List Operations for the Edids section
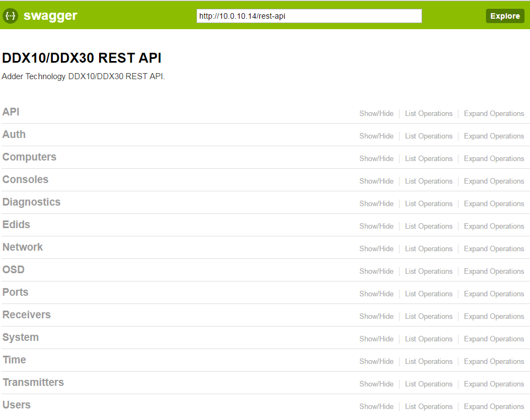Image resolution: width=530 pixels, height=420 pixels. tap(428, 226)
